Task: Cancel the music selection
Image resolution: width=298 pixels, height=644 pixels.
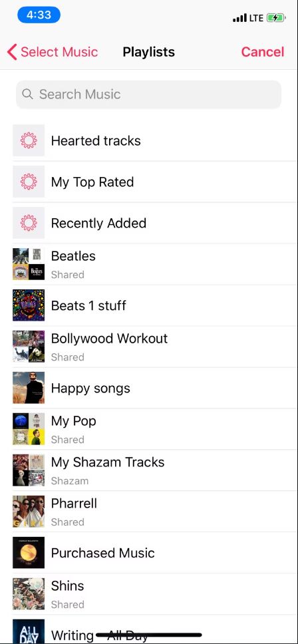Action: [263, 52]
